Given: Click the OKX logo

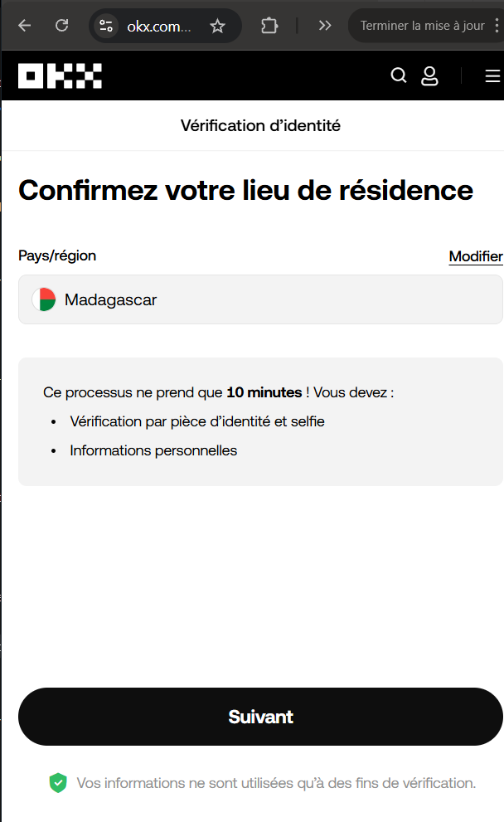Looking at the screenshot, I should pyautogui.click(x=60, y=76).
